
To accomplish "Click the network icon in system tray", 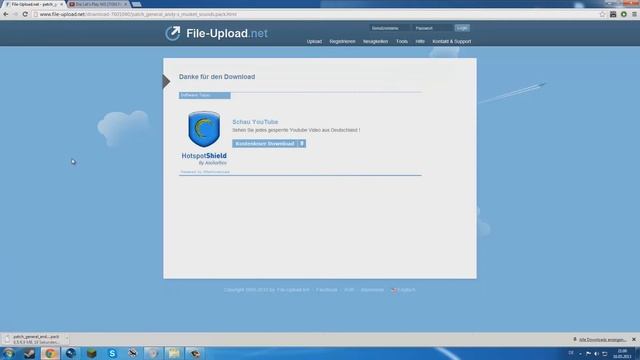I will pyautogui.click(x=604, y=353).
